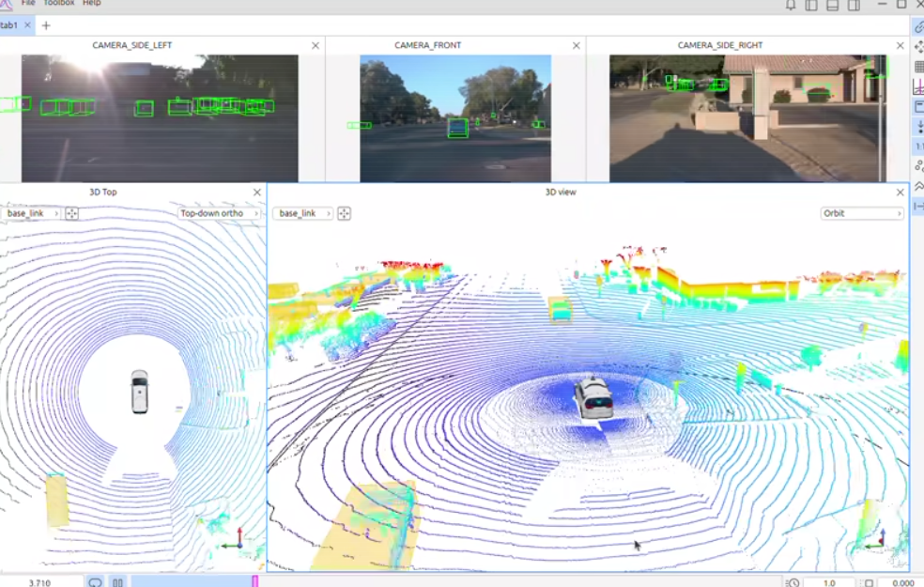Open the Orbit camera mode dropdown

[862, 213]
